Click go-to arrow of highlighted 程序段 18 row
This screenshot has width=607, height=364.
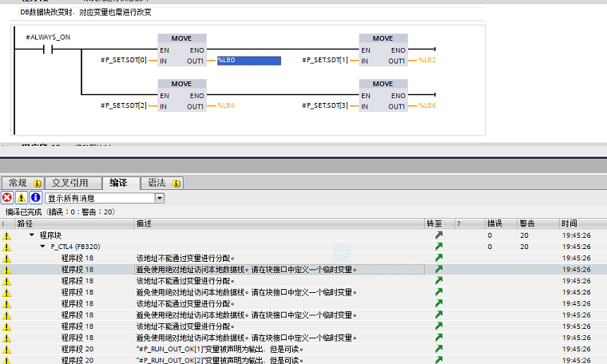click(438, 269)
